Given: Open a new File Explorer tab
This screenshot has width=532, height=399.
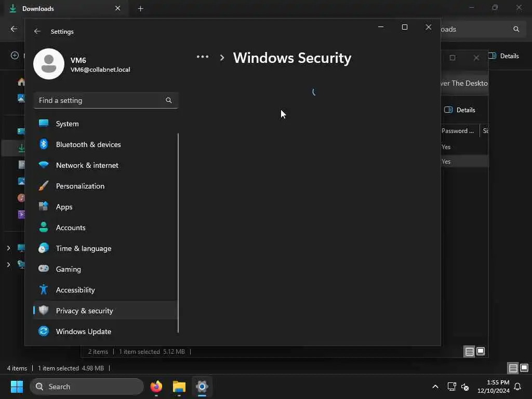Looking at the screenshot, I should tap(140, 9).
